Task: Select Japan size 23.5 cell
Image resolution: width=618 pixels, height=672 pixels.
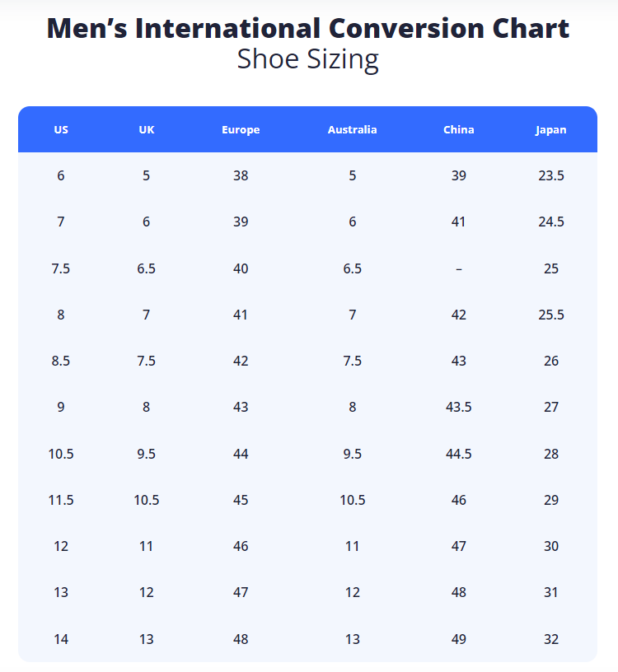Action: (x=551, y=175)
